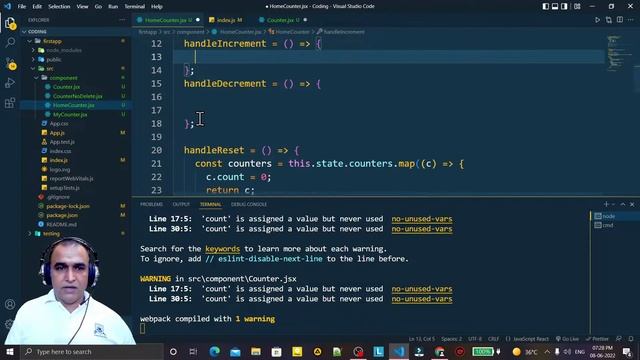Click the Customize Layout icon in title bar

tap(577, 7)
